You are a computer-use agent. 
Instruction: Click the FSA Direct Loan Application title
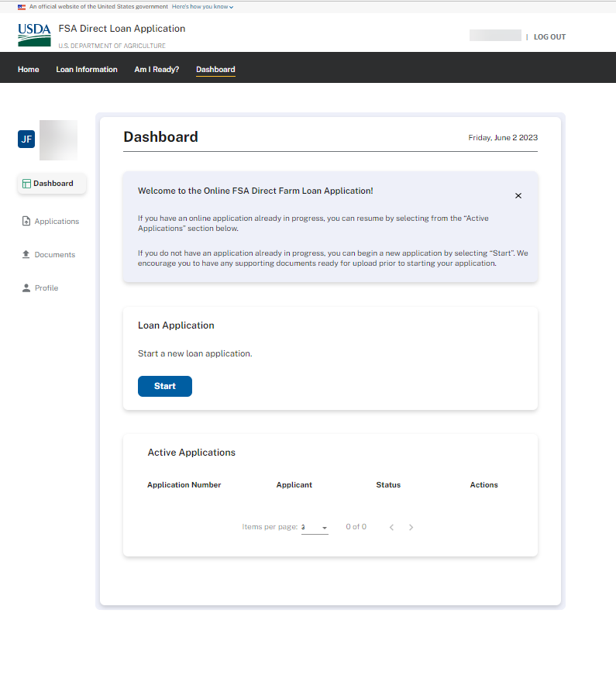(x=122, y=29)
